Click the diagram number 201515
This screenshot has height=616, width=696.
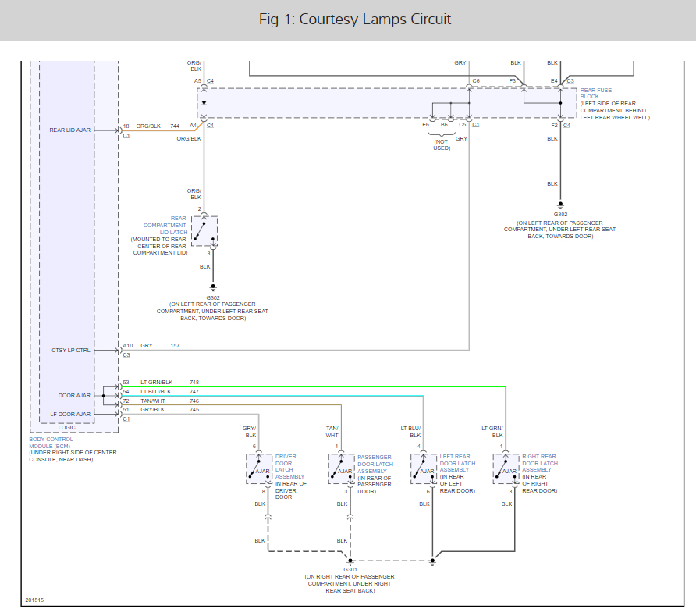pyautogui.click(x=34, y=600)
